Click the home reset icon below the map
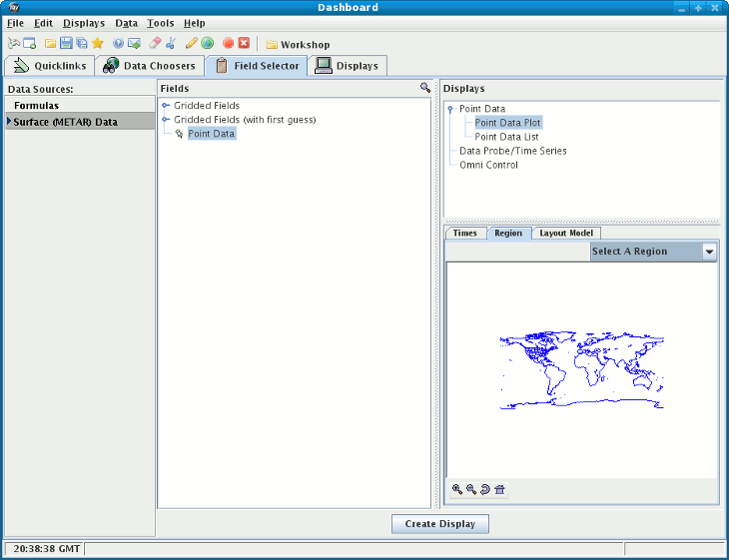Viewport: 729px width, 560px height. tap(499, 489)
